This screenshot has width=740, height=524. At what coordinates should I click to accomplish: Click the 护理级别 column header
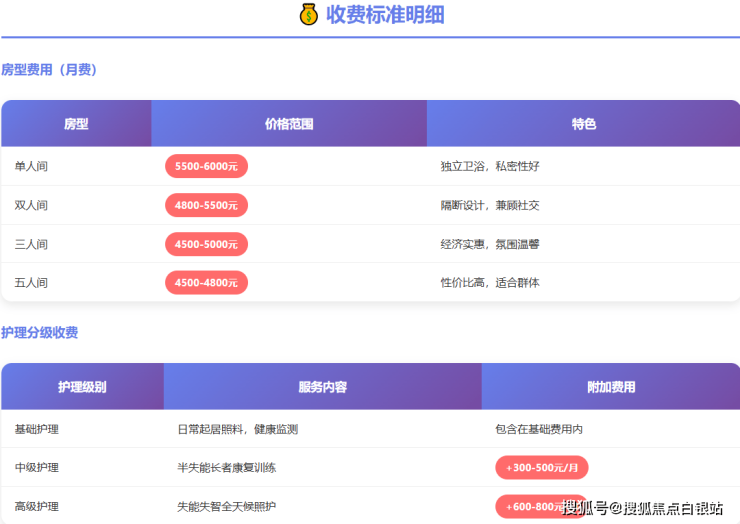pyautogui.click(x=82, y=387)
